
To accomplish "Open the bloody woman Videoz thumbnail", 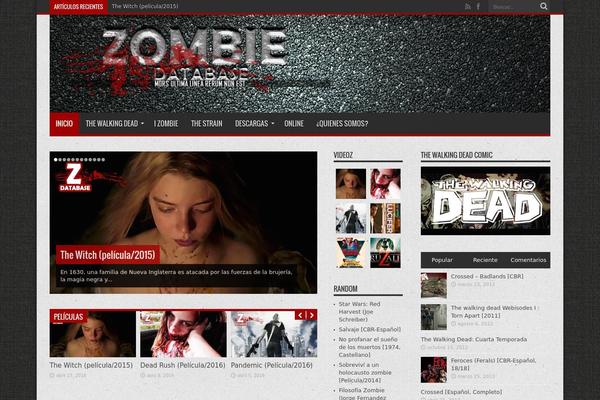I will click(x=385, y=184).
